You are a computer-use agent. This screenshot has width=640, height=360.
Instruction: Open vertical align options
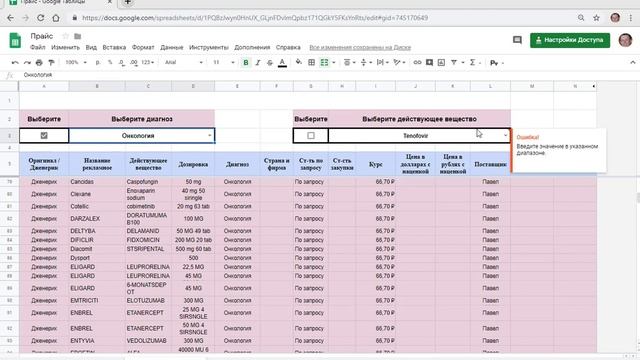coord(366,62)
